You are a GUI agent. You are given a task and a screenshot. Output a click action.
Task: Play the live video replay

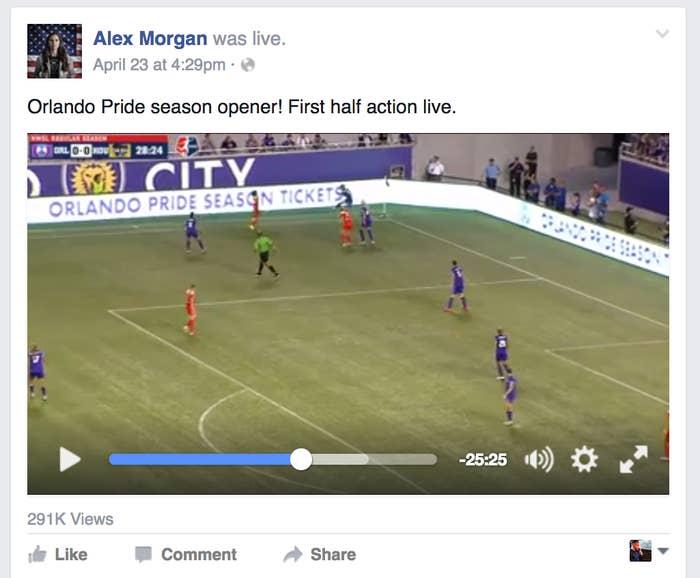[x=70, y=459]
